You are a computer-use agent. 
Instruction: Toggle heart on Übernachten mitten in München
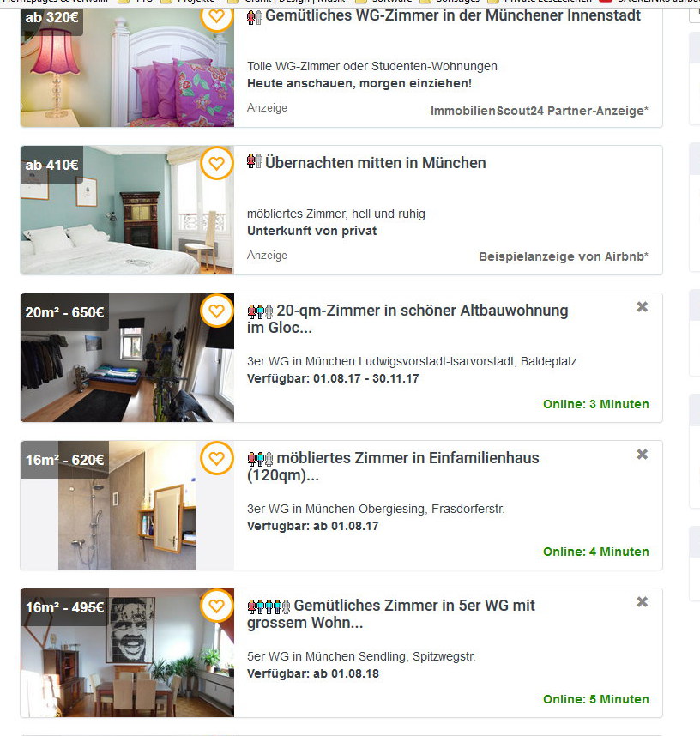pyautogui.click(x=216, y=163)
